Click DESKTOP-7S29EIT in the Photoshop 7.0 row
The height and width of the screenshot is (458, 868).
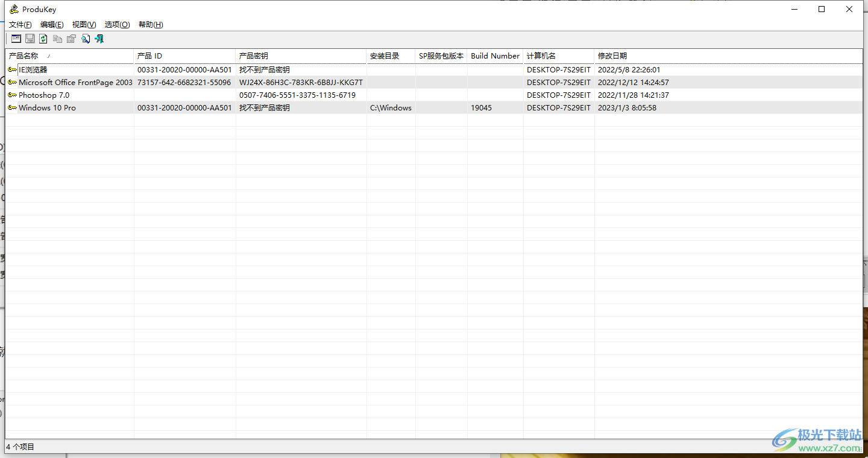[x=559, y=95]
